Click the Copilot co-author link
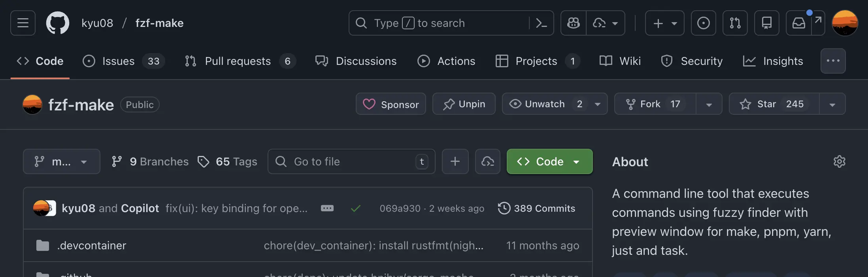Viewport: 868px width, 277px height. coord(140,208)
